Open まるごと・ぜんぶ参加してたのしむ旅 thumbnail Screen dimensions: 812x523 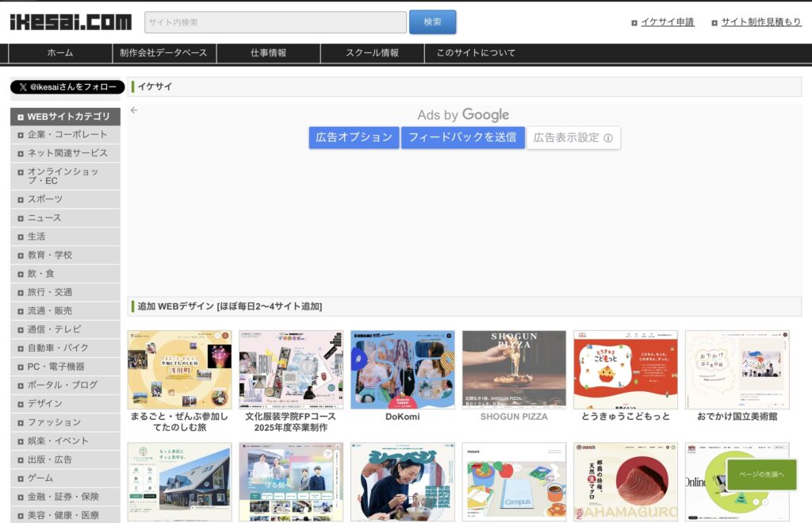point(180,370)
